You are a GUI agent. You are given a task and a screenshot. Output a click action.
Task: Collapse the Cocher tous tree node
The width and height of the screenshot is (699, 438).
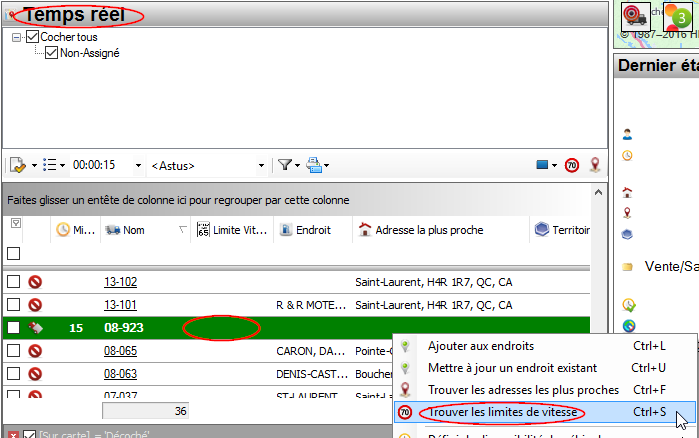click(x=17, y=37)
